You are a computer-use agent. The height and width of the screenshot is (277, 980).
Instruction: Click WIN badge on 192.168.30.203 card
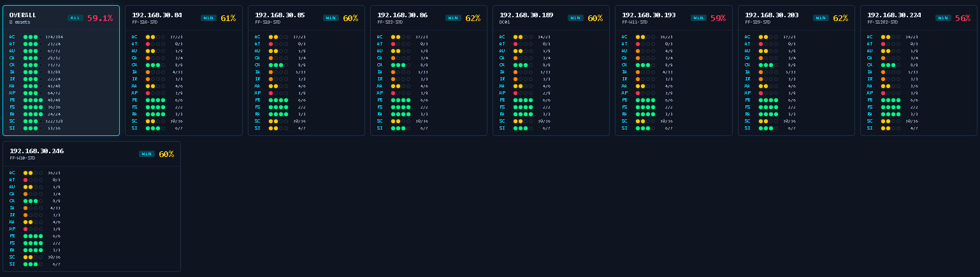pyautogui.click(x=821, y=19)
